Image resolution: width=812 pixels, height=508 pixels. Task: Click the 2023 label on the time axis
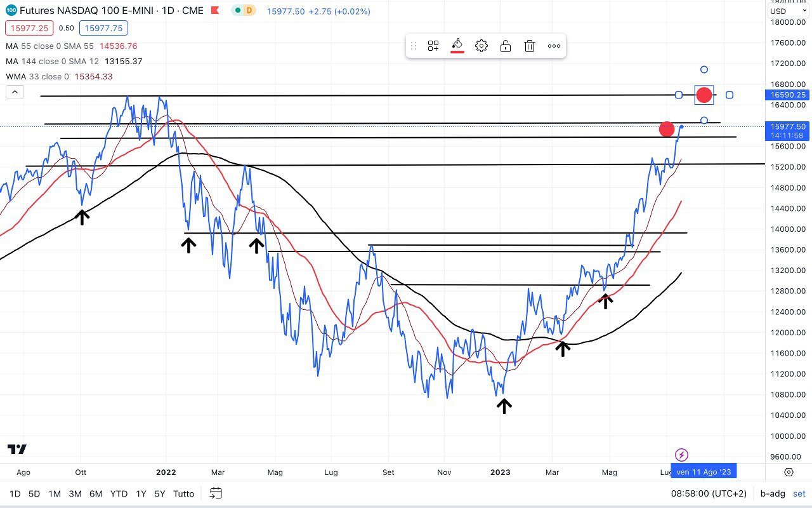(500, 472)
